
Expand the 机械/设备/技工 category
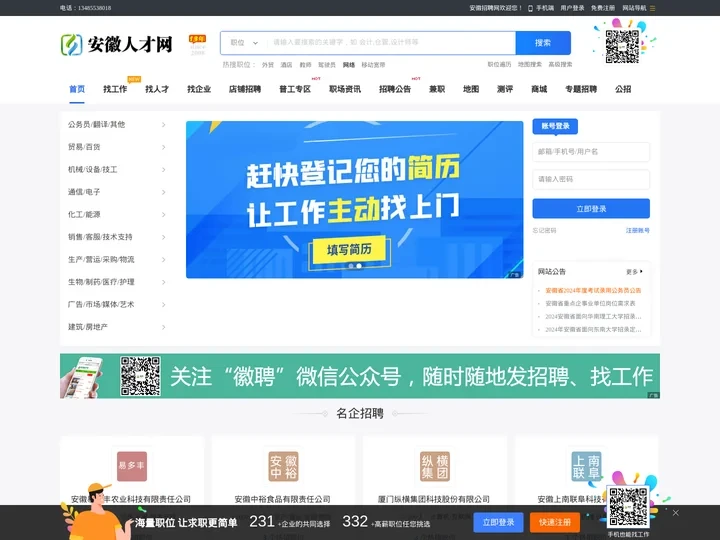[x=117, y=169]
